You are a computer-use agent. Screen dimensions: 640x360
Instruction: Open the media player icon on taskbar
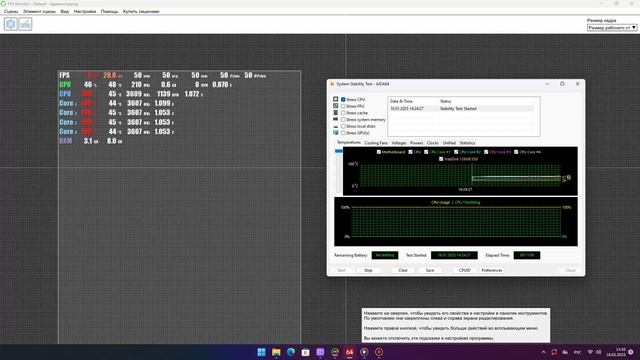tap(364, 352)
